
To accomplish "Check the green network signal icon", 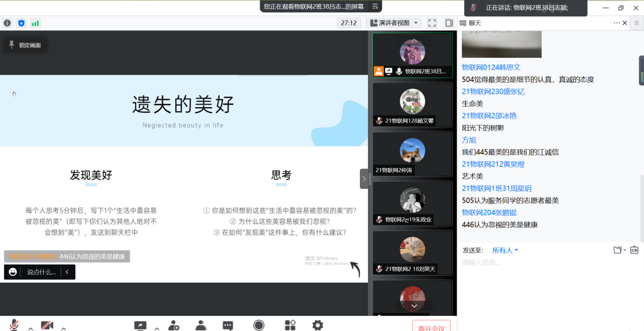I will point(35,23).
